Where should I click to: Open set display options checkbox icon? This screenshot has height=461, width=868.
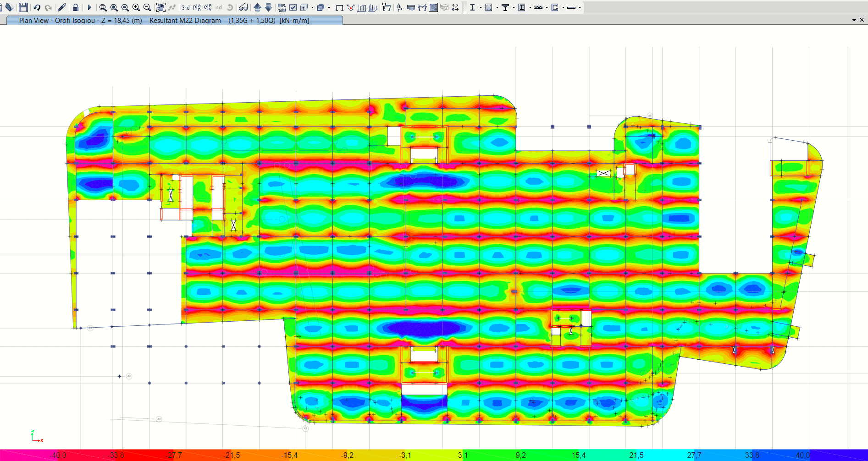pos(293,7)
